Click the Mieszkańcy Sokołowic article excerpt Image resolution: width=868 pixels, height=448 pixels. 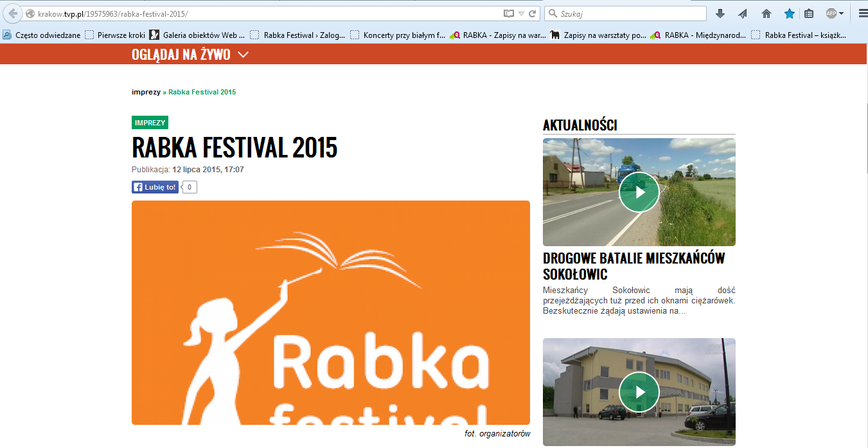(x=639, y=301)
